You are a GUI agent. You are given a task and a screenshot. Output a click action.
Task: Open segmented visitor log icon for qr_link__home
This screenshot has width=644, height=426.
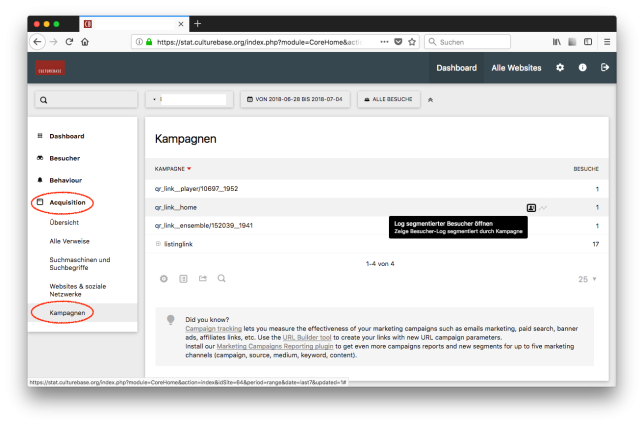click(532, 208)
